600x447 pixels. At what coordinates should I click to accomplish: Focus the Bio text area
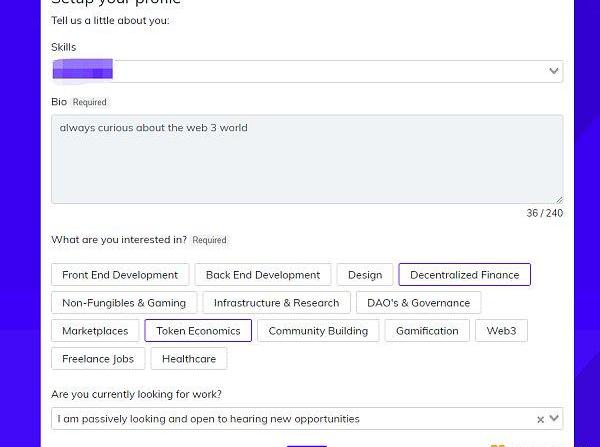(x=306, y=159)
